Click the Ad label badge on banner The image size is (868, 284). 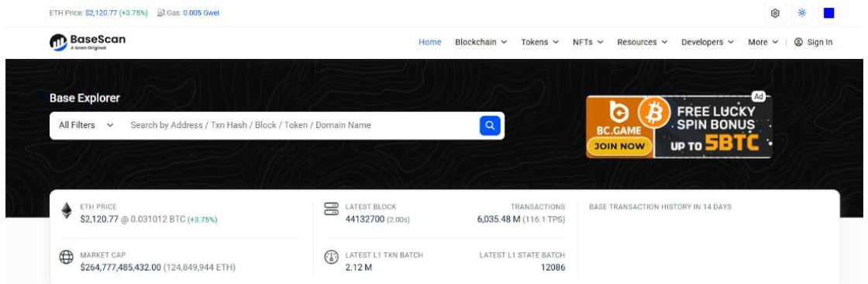point(759,96)
